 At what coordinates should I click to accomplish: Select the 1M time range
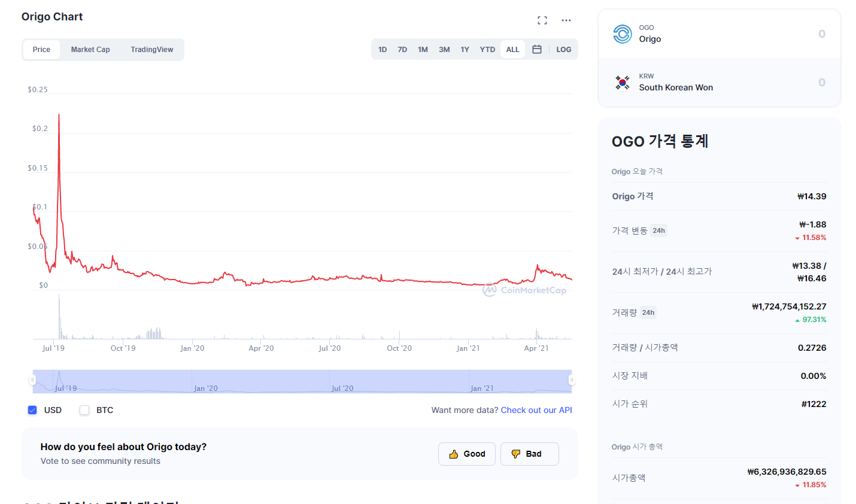423,50
